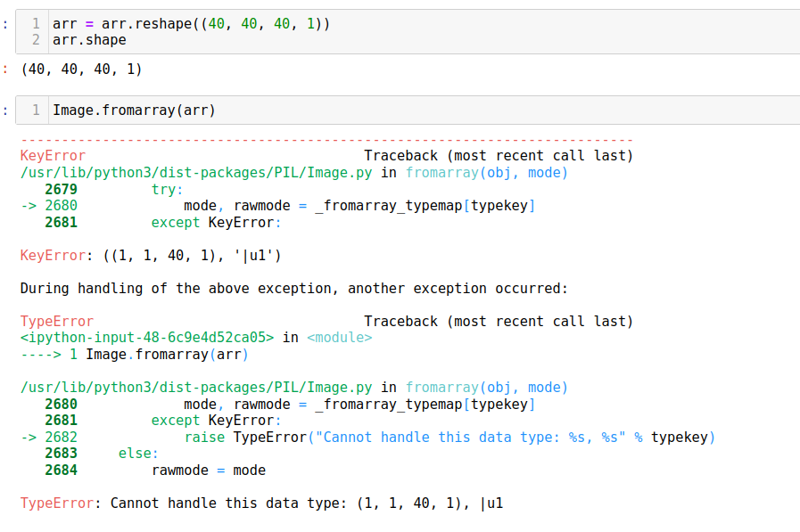Click the raise TypeError line at 2682
Viewport: 800px width, 532px height.
[449, 438]
